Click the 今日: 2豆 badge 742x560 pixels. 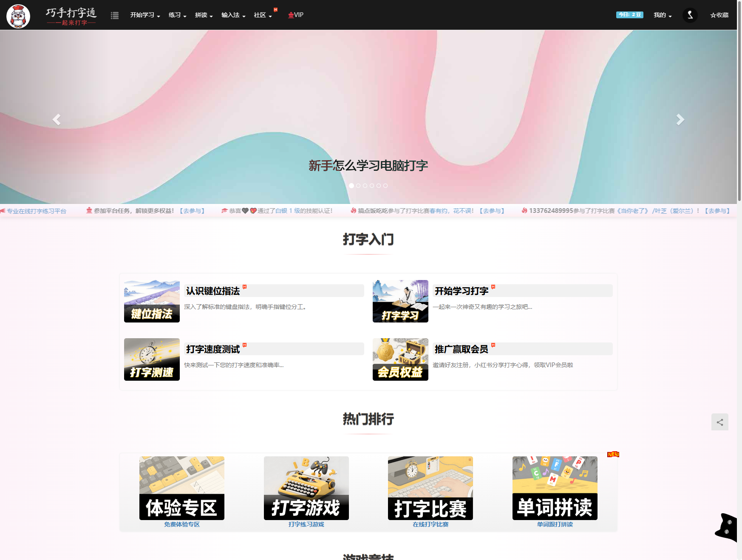[x=629, y=14]
